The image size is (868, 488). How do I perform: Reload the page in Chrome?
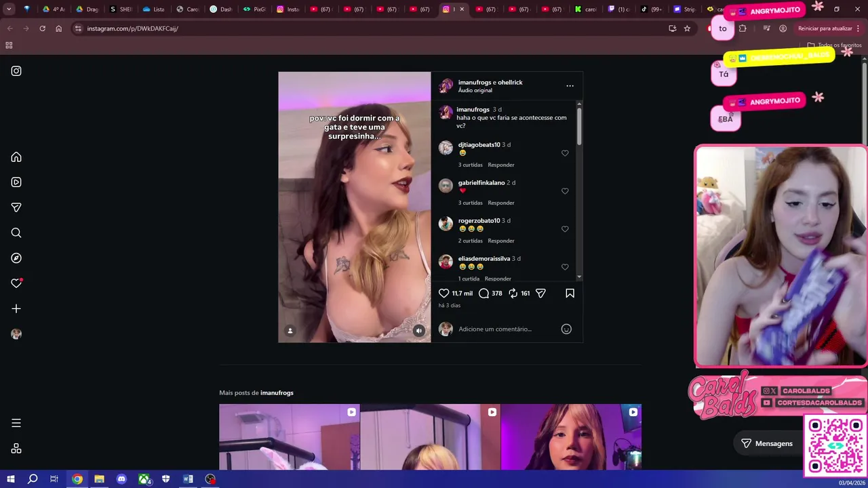(x=42, y=28)
